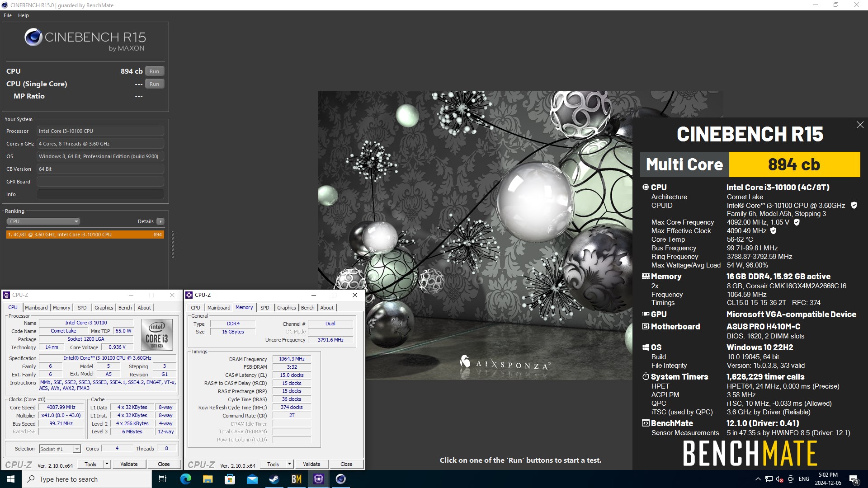Switch to BenchMate via BM taskbar icon

pos(297,479)
